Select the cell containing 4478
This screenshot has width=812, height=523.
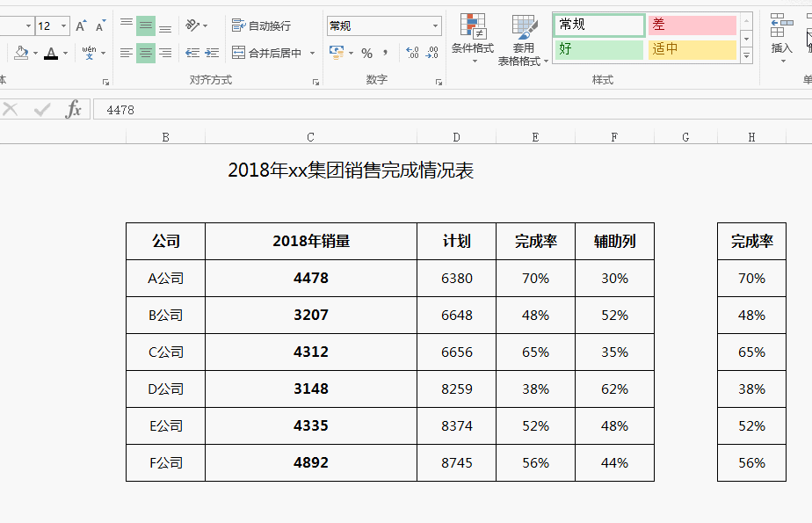[311, 278]
